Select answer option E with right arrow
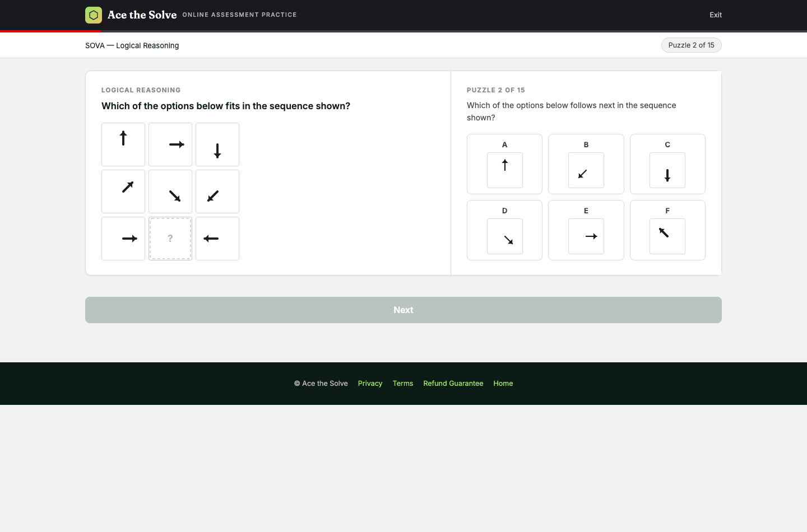 586,230
